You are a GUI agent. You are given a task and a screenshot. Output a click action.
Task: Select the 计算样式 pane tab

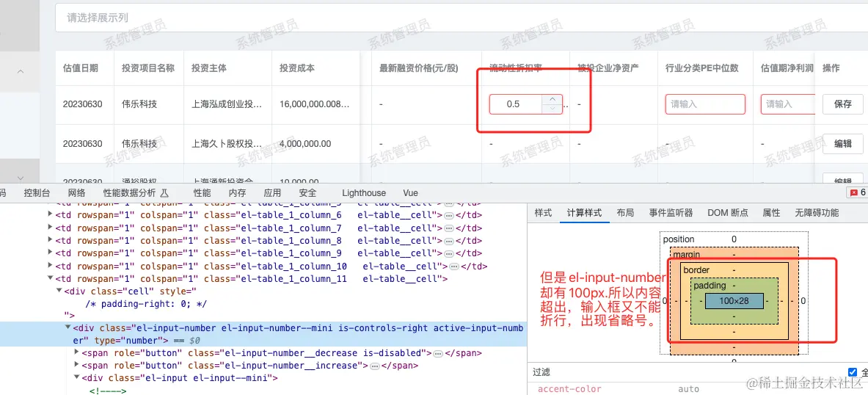pyautogui.click(x=584, y=213)
